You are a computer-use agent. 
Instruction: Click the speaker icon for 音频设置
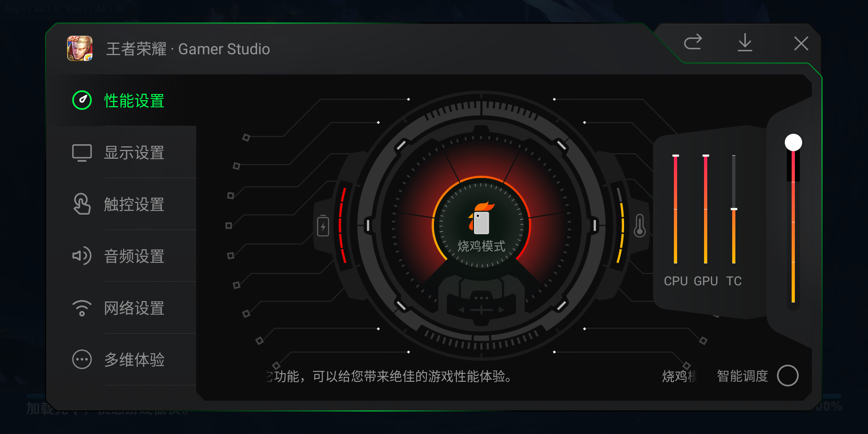click(82, 256)
